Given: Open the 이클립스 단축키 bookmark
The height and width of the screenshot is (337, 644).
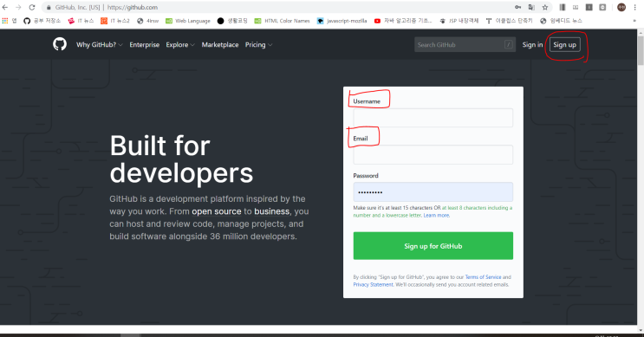Looking at the screenshot, I should 510,21.
